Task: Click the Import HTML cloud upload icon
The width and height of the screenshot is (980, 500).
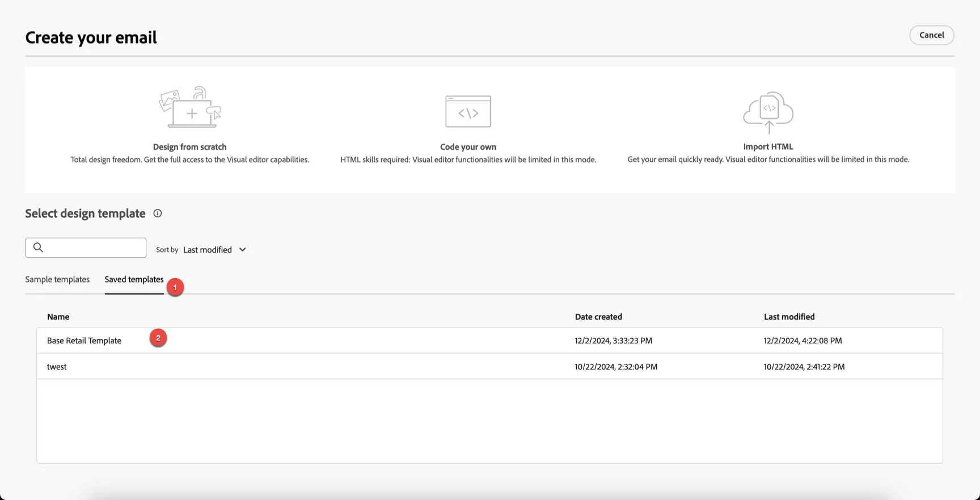Action: (768, 112)
